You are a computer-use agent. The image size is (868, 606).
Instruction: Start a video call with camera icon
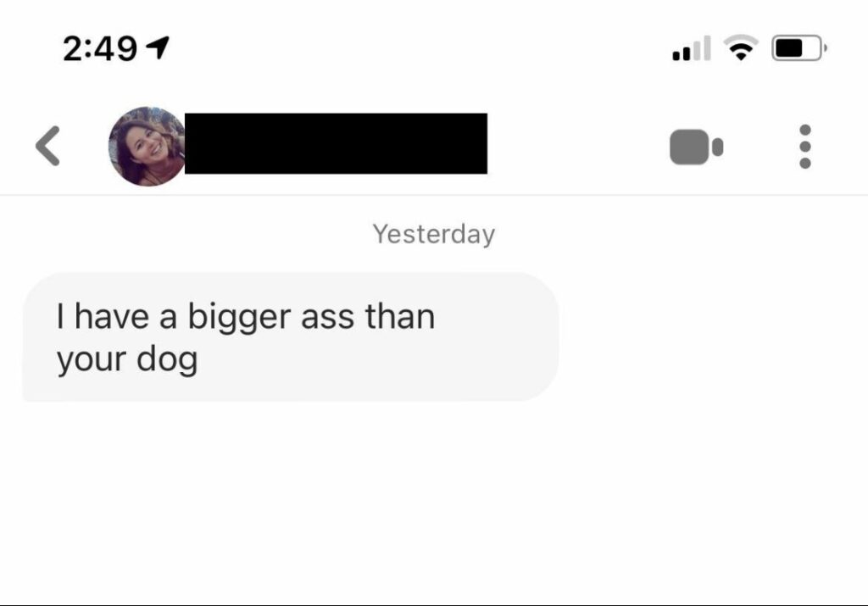(x=696, y=147)
